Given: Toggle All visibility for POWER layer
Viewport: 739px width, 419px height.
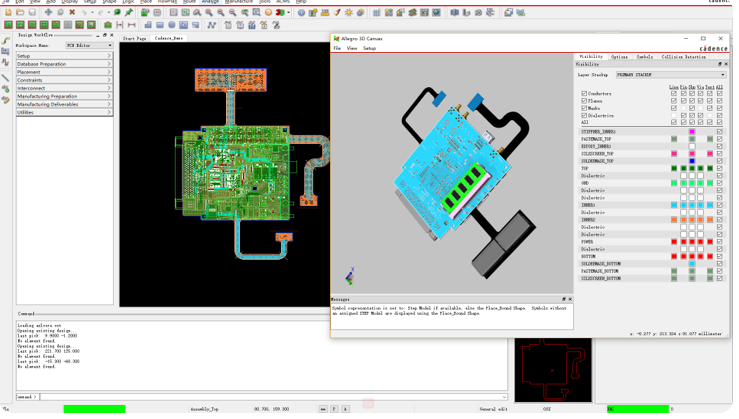Looking at the screenshot, I should pos(719,242).
